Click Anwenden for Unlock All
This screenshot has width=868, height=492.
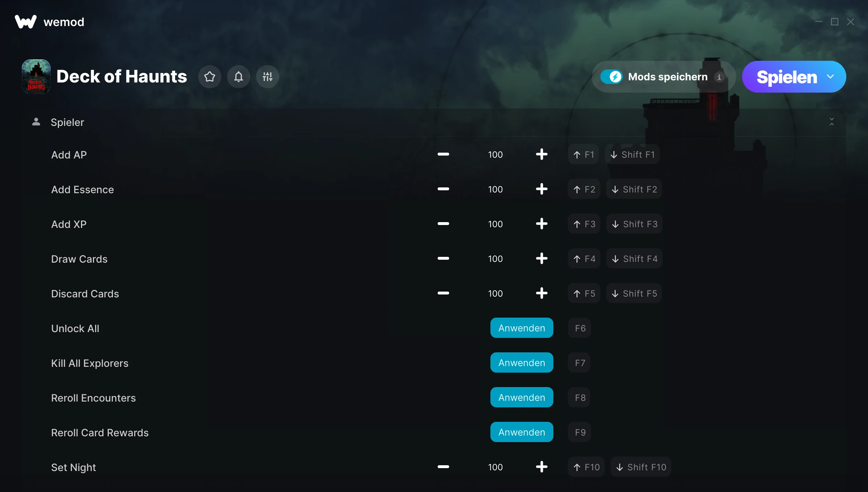(x=522, y=328)
